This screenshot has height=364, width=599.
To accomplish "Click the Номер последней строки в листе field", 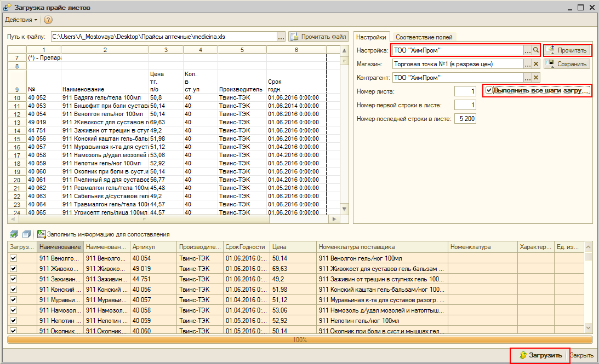I will point(465,118).
